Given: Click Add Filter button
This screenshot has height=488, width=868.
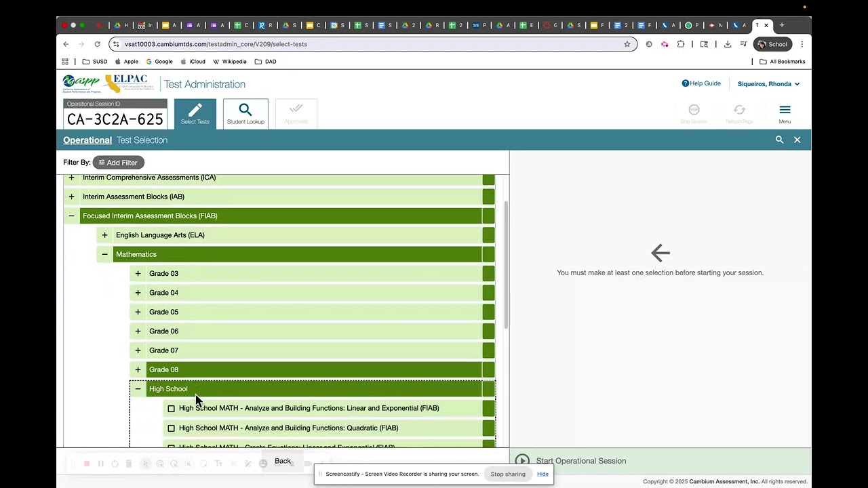Looking at the screenshot, I should pos(119,163).
